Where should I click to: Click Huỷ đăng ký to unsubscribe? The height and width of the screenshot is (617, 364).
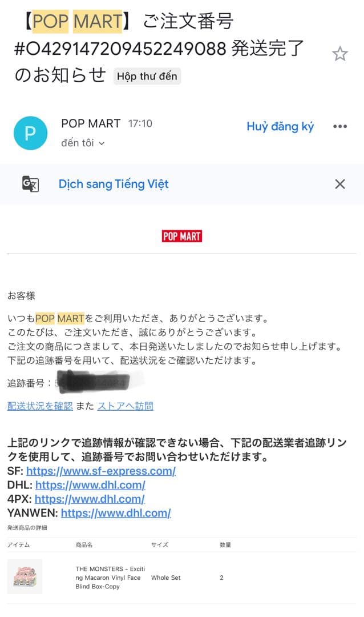pos(280,126)
